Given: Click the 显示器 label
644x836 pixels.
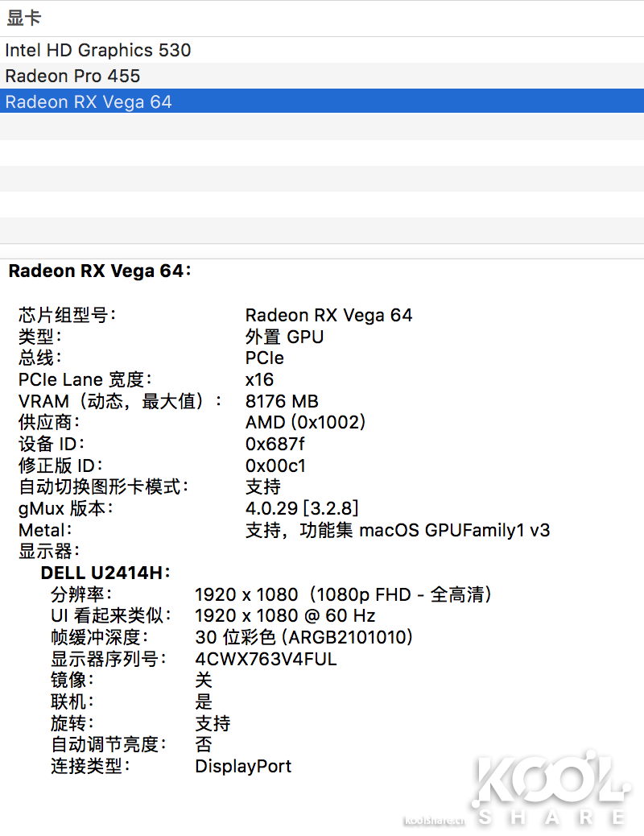Looking at the screenshot, I should [x=49, y=551].
